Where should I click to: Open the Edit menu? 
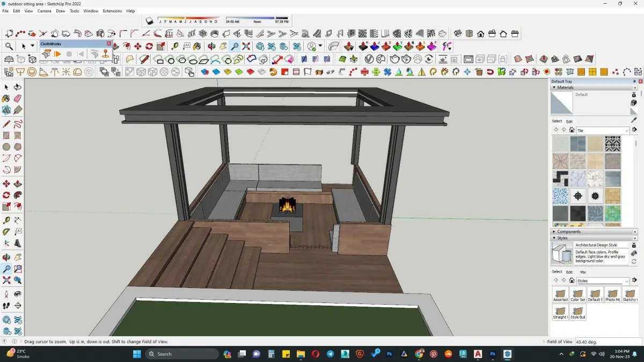17,11
